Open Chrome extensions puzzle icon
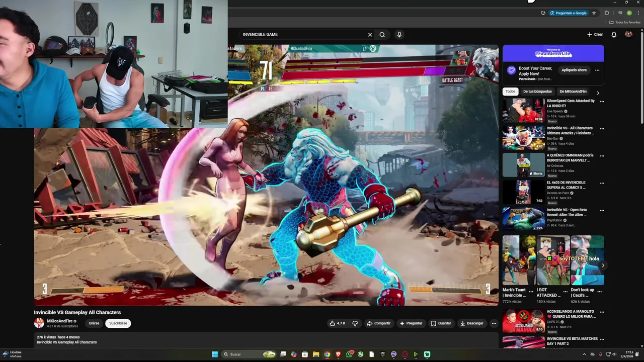644x362 pixels. 607,13
